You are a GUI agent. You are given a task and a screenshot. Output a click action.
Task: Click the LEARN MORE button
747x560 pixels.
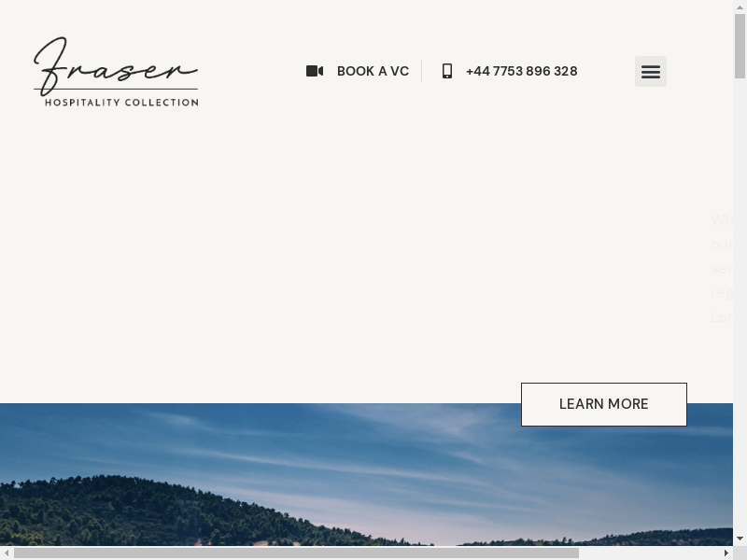click(603, 404)
